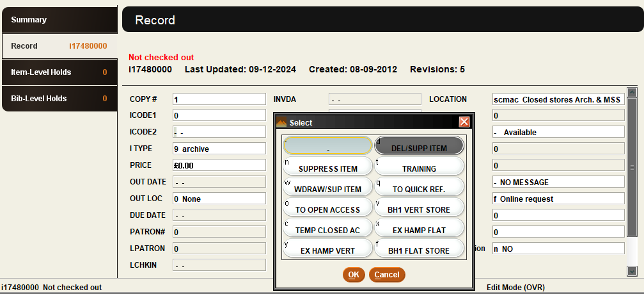Select the SUPPRESS ITEM option
This screenshot has height=294, width=644.
tap(327, 167)
